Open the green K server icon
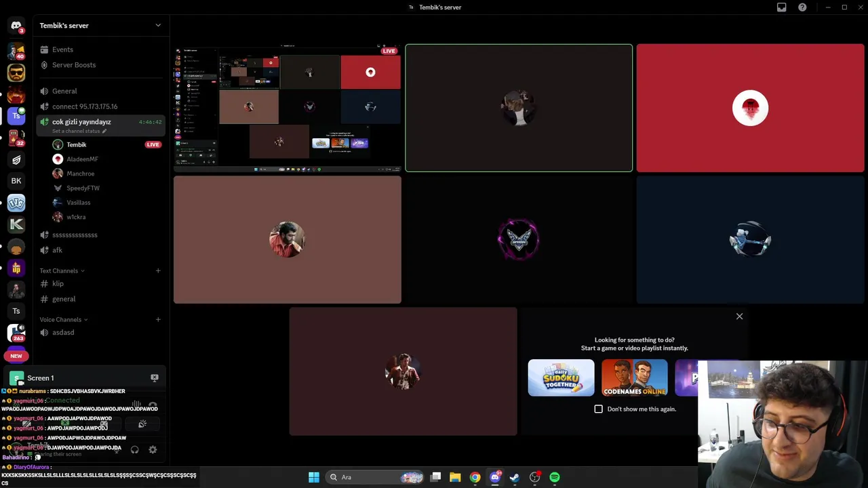868x488 pixels. pos(16,224)
